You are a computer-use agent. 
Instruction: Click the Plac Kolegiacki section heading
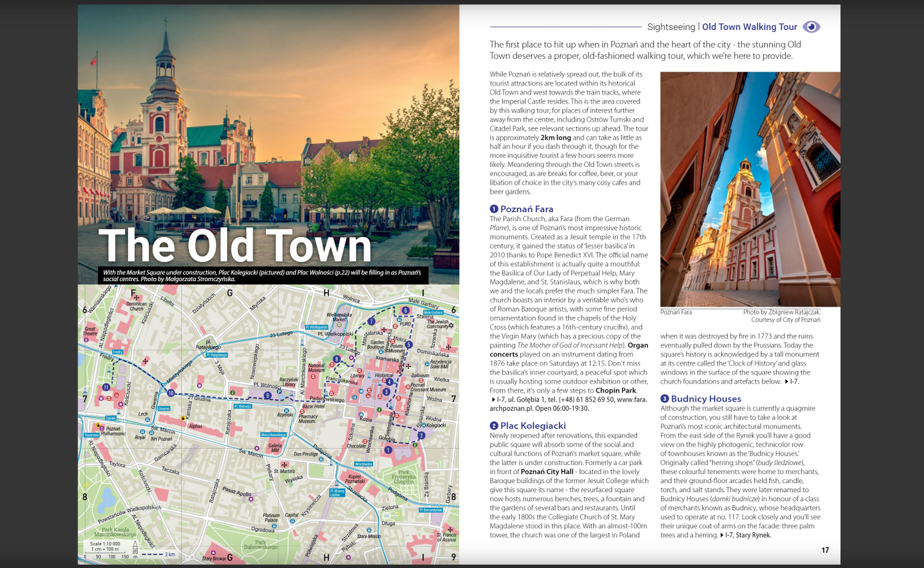[x=533, y=426]
